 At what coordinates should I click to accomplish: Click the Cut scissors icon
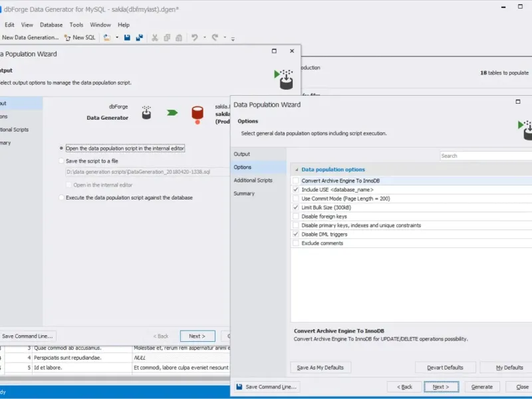click(155, 38)
